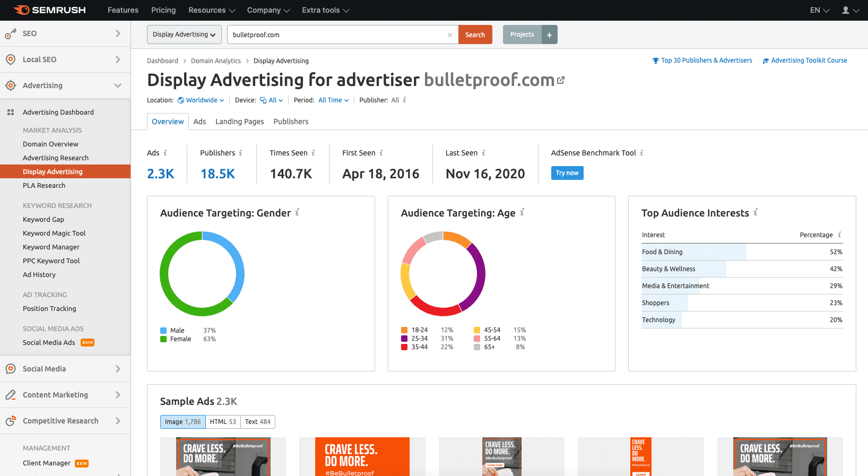The height and width of the screenshot is (476, 868).
Task: Click the Competitive Research chart icon
Action: (10, 421)
